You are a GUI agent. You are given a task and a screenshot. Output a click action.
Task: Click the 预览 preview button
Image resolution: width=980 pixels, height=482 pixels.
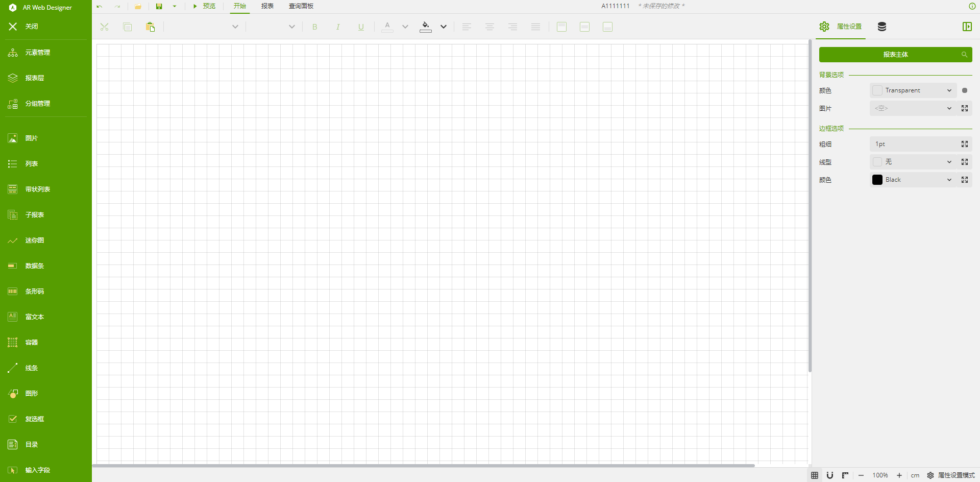pos(204,6)
